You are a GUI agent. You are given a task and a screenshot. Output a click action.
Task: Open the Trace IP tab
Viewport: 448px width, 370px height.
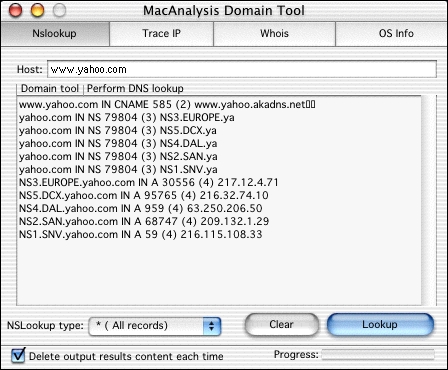point(161,34)
